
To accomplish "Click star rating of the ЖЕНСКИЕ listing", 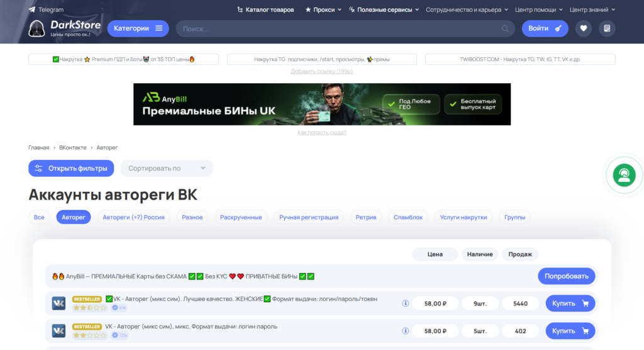I will 89,308.
